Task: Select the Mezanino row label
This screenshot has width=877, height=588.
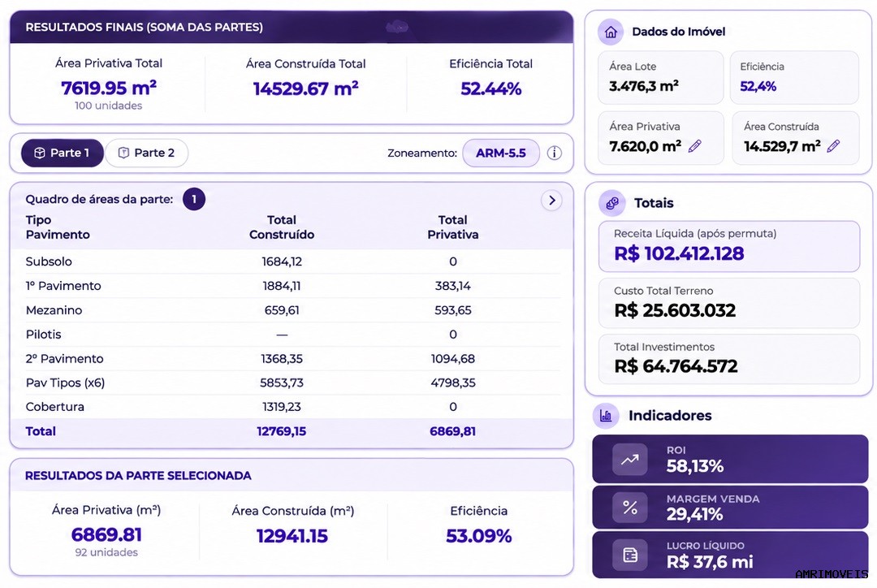Action: coord(54,310)
